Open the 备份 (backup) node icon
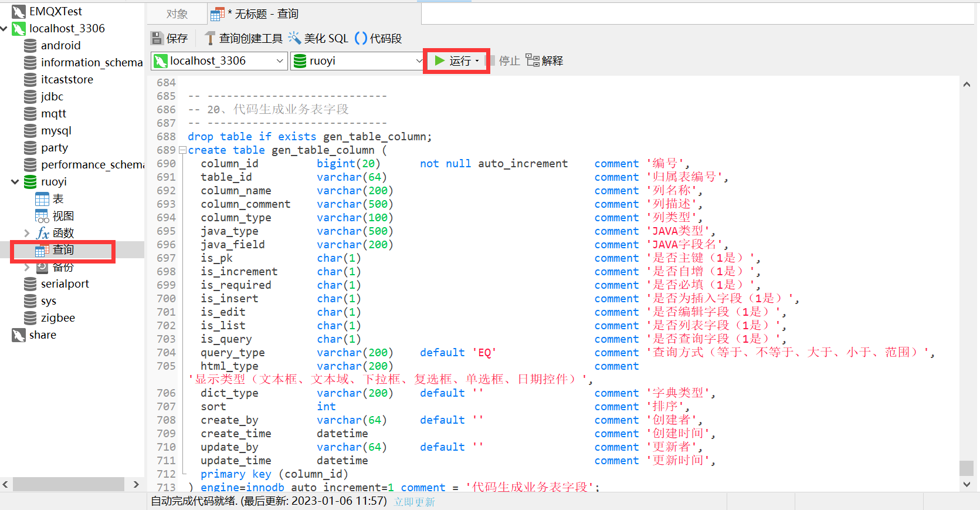Screen dimensions: 980x510 42,267
